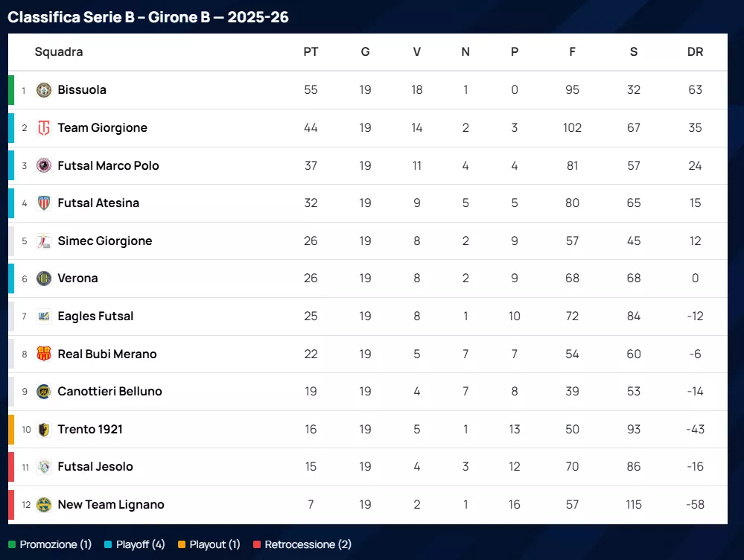
Task: Click the cyan Playoff legend swatch
Action: pos(108,544)
